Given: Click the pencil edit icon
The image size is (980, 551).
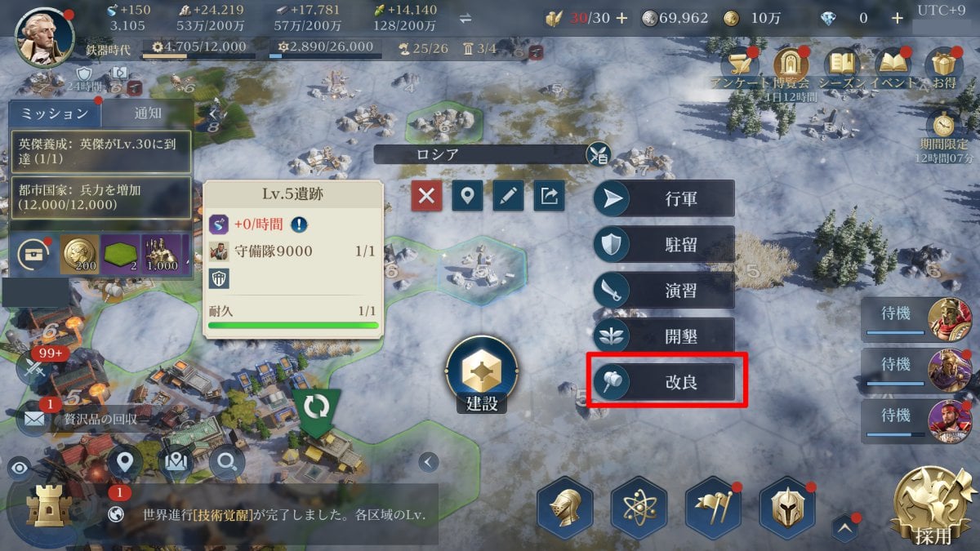Looking at the screenshot, I should coord(508,196).
